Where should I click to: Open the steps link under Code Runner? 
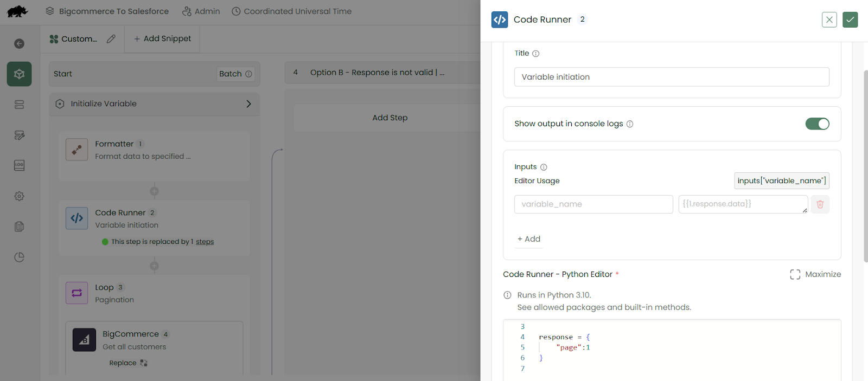[205, 242]
